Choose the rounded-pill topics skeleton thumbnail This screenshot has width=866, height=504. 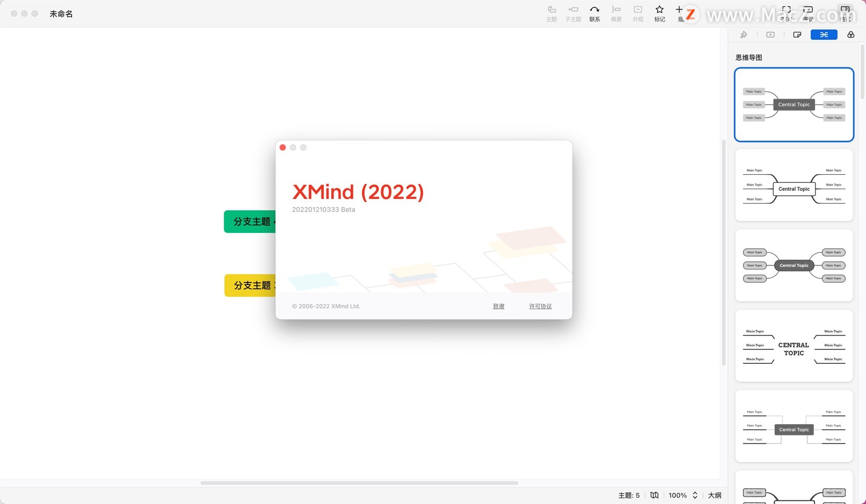tap(794, 265)
